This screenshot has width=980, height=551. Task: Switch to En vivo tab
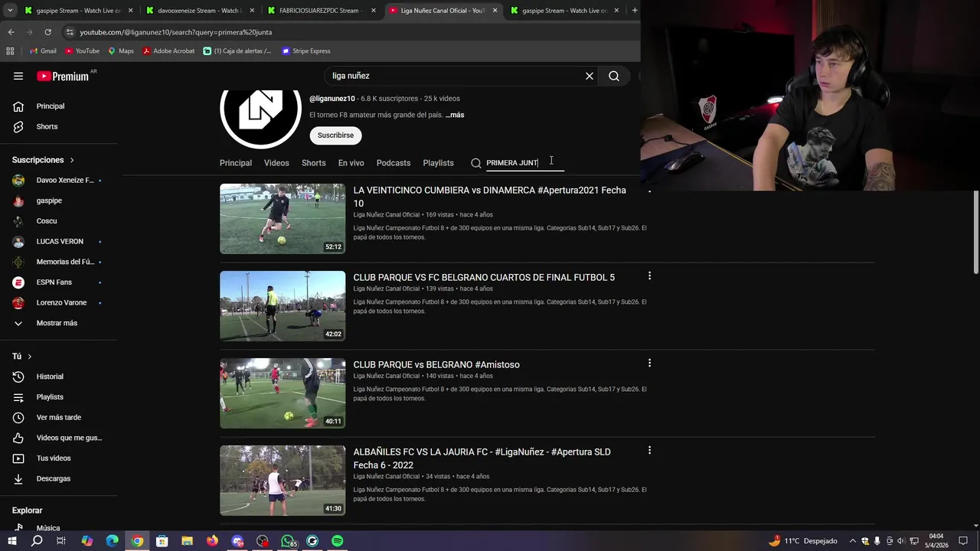[x=351, y=163]
